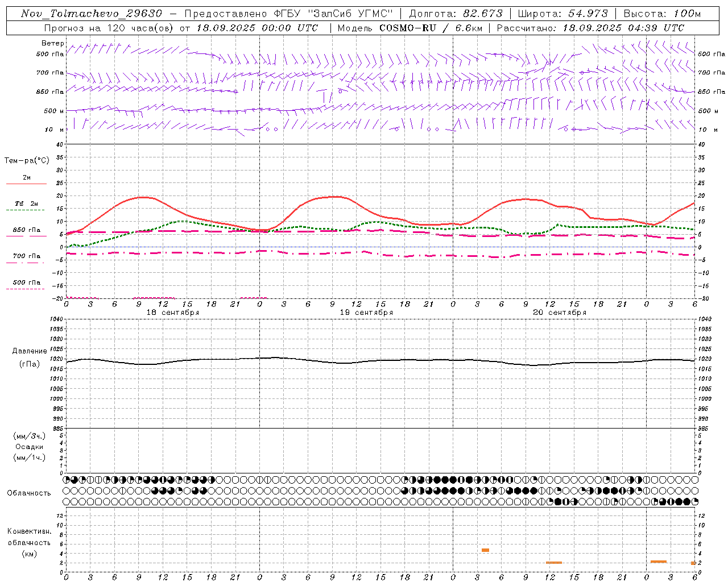Click the '850 гПа' temperature legend entry

click(x=27, y=230)
